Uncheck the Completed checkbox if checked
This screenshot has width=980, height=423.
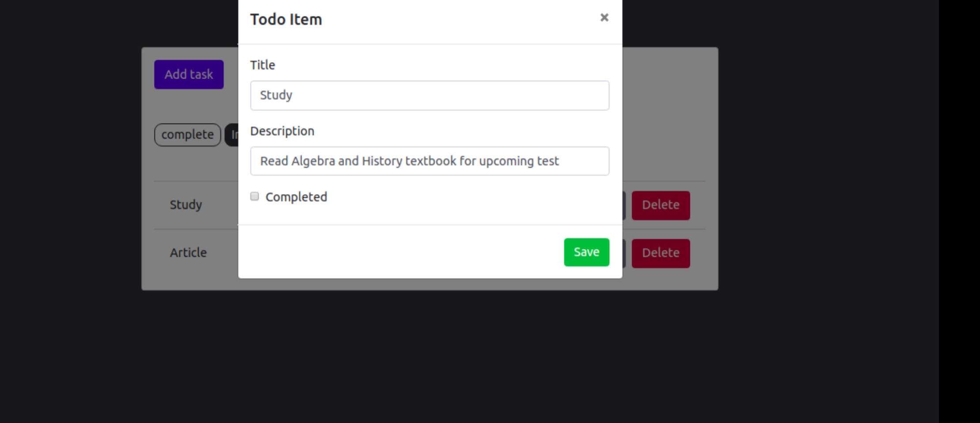254,196
